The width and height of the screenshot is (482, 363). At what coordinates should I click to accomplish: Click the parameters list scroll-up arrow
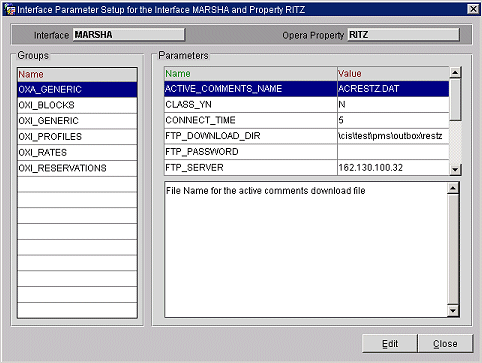(455, 72)
